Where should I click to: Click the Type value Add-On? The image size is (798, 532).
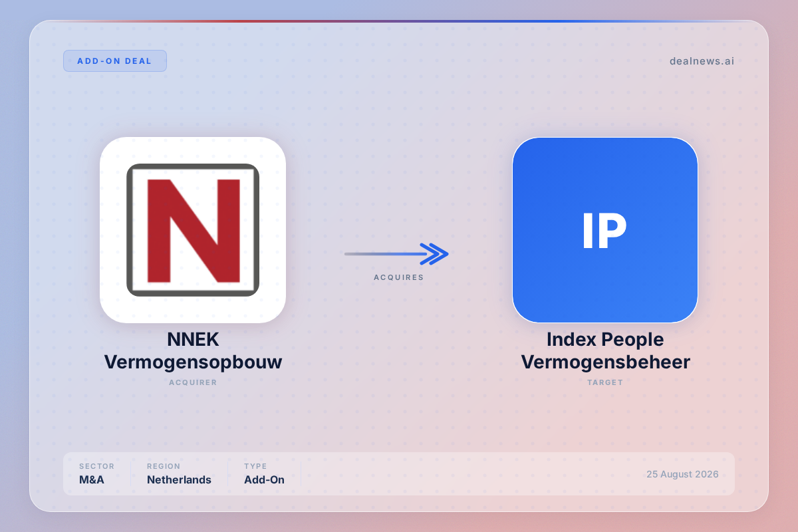(x=264, y=479)
